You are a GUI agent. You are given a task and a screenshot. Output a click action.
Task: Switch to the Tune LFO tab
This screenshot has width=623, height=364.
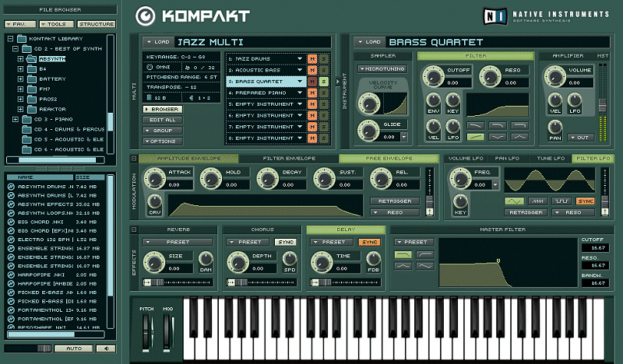point(551,159)
